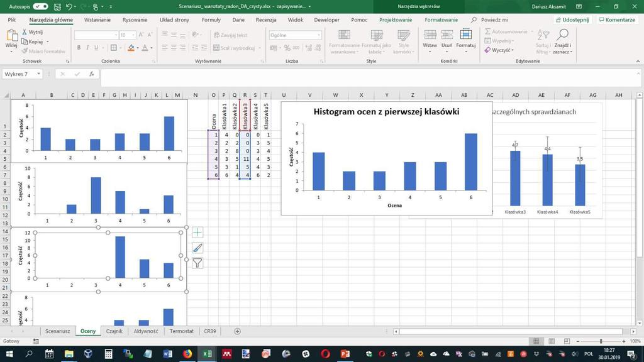Viewport: 644px width, 362px height.
Task: Switch to Page Break Preview in status bar
Action: click(x=567, y=341)
